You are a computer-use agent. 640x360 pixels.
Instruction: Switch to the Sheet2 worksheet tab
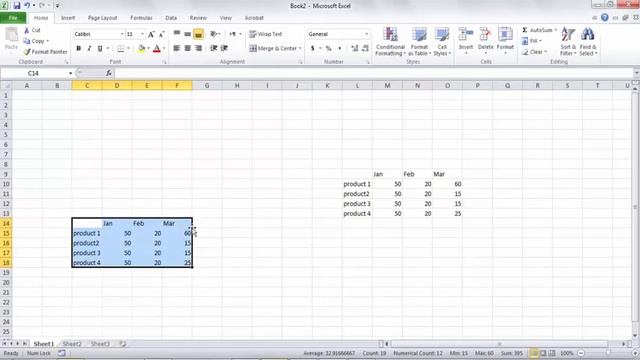pyautogui.click(x=72, y=344)
